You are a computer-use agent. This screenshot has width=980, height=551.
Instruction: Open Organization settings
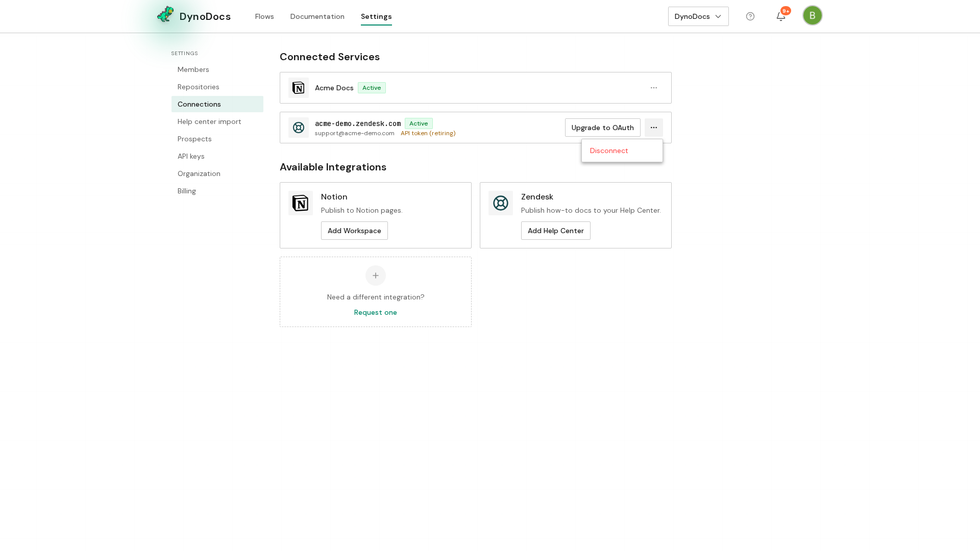(x=217, y=173)
